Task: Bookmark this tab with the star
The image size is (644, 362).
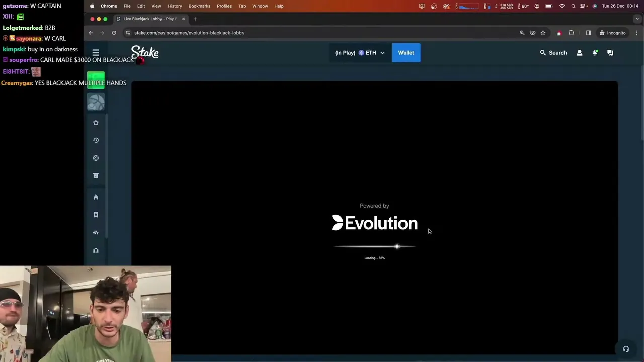Action: tap(543, 33)
